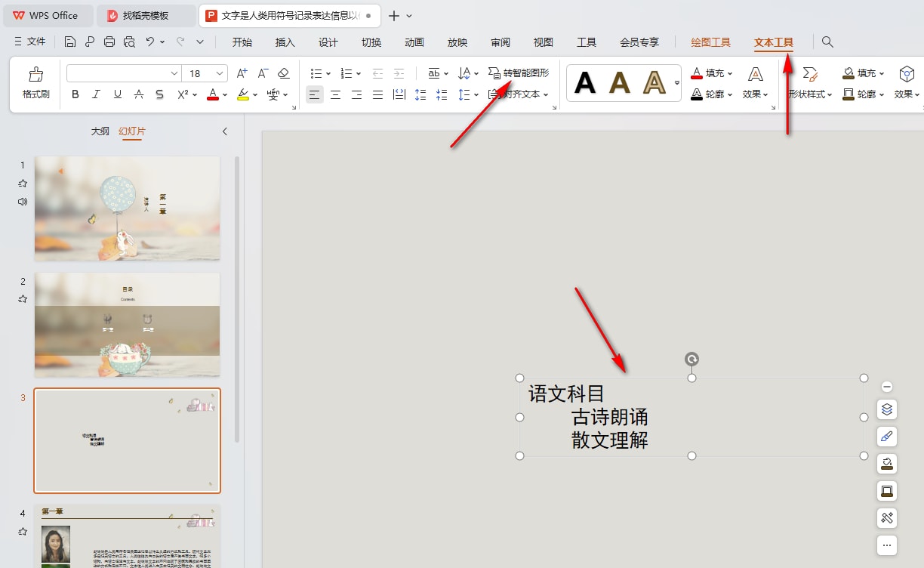Switch to the 找稻壳模板 document tab
This screenshot has height=568, width=924.
click(x=146, y=15)
